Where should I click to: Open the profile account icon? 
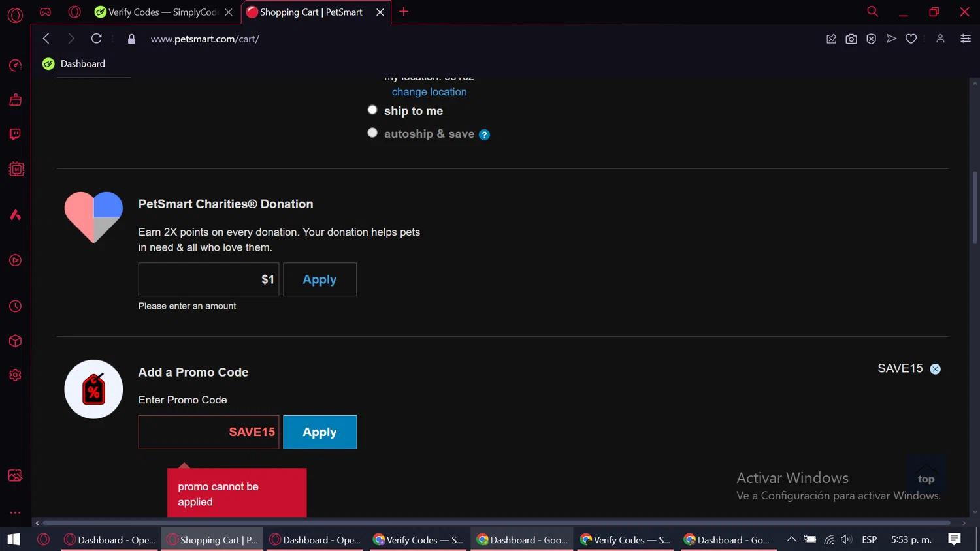pos(940,39)
